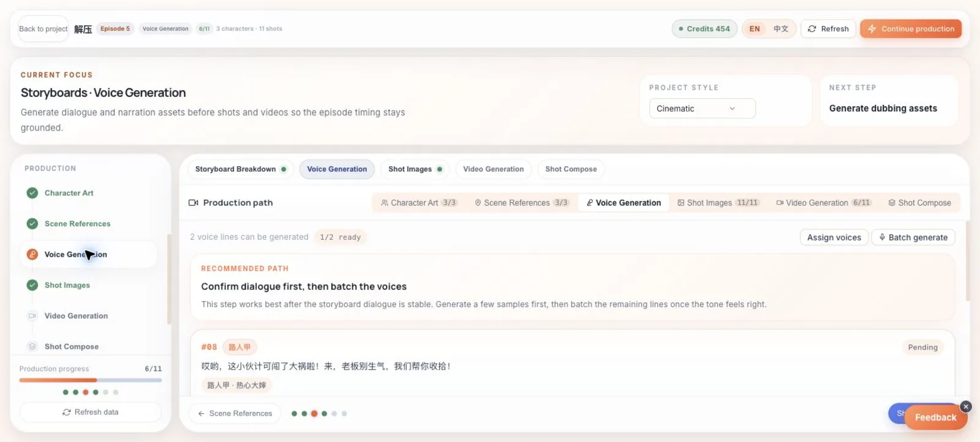Viewport: 980px width, 442px height.
Task: Click the sidebar vertical scrollbar
Action: [x=169, y=279]
